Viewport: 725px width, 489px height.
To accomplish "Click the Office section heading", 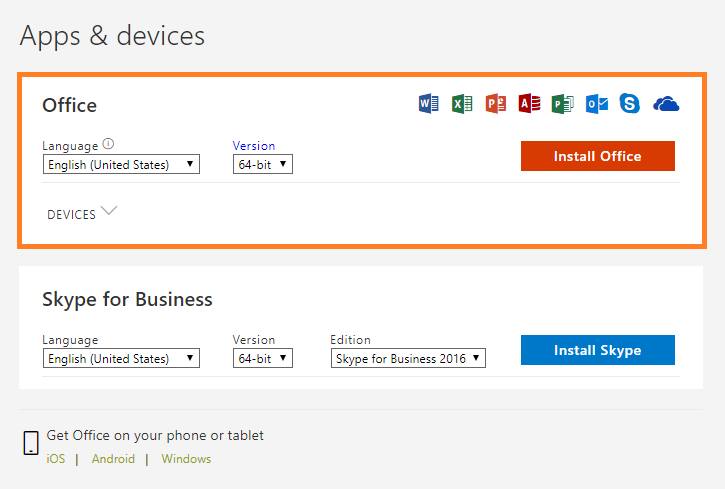I will tap(69, 105).
